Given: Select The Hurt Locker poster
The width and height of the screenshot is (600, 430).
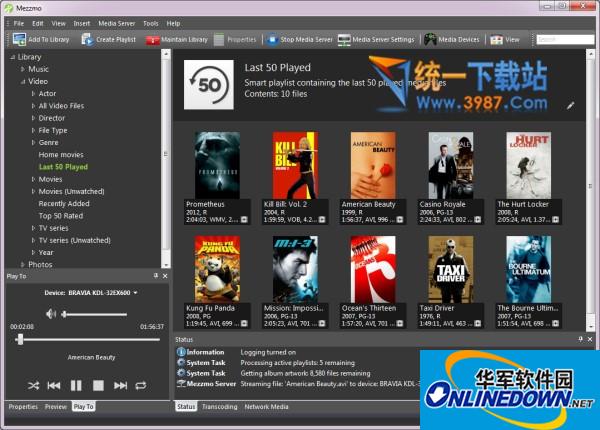Looking at the screenshot, I should click(x=528, y=165).
